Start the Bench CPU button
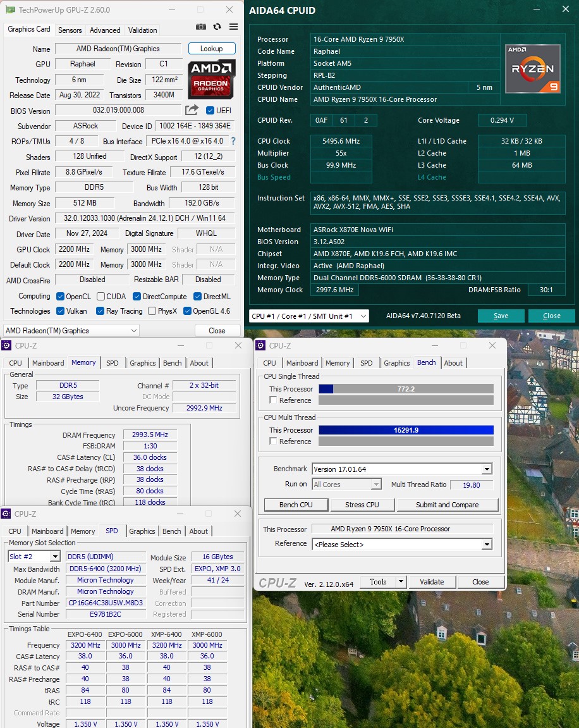The width and height of the screenshot is (579, 728). [x=296, y=505]
